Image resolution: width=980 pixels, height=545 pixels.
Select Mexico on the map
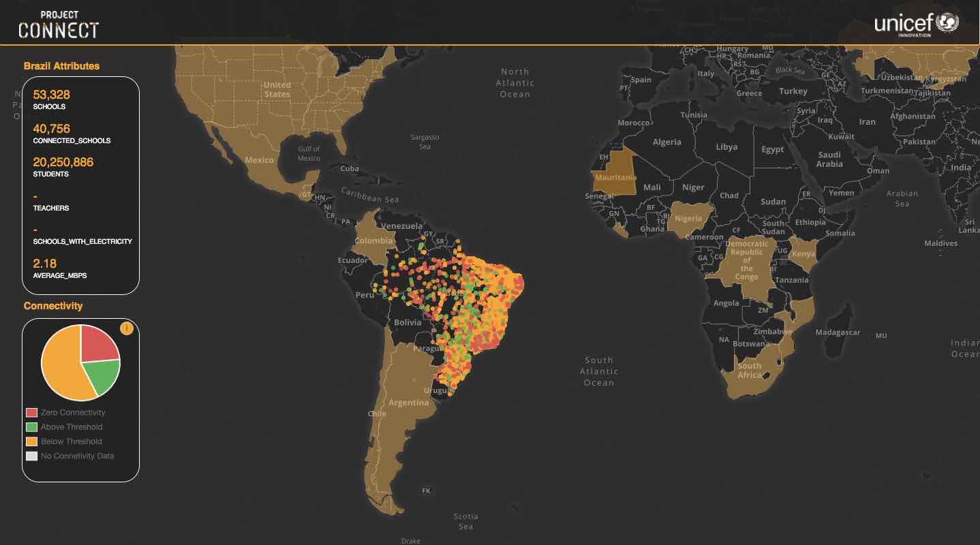pyautogui.click(x=259, y=161)
